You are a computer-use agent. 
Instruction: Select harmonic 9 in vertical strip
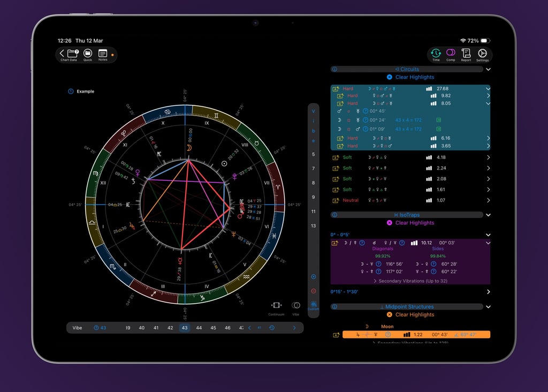tap(314, 197)
